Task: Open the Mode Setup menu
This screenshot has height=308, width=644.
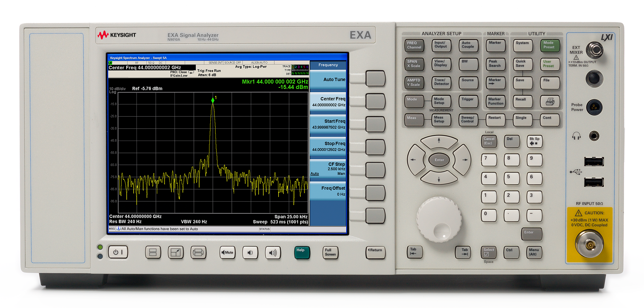Action: tap(441, 101)
